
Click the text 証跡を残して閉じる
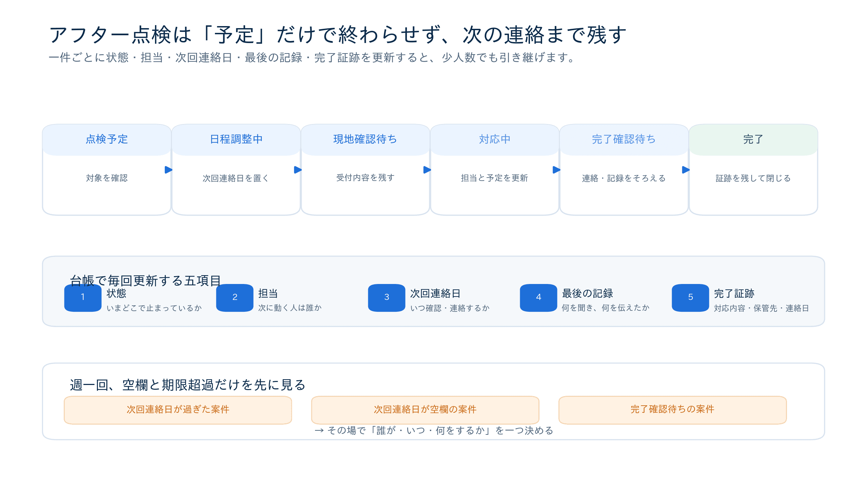point(753,178)
